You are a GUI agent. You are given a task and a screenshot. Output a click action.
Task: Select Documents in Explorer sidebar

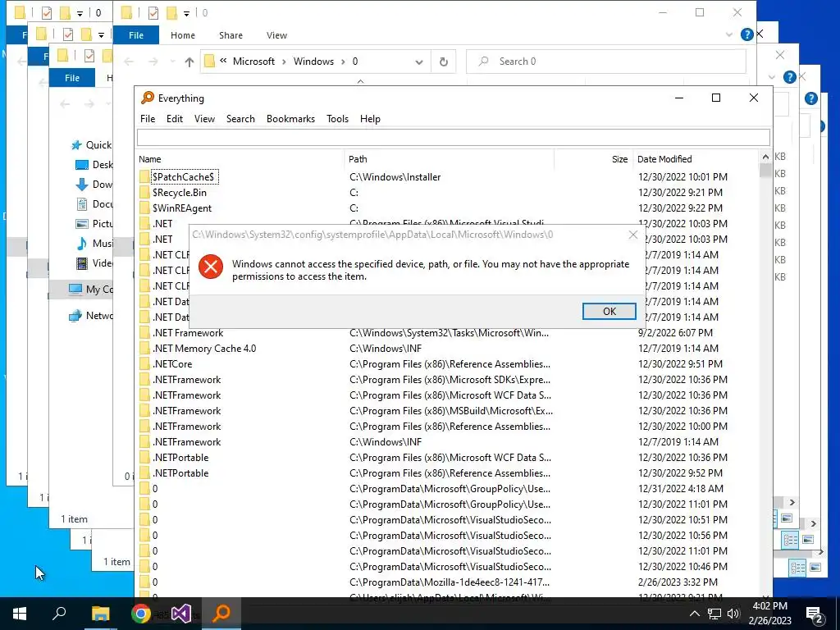(94, 204)
